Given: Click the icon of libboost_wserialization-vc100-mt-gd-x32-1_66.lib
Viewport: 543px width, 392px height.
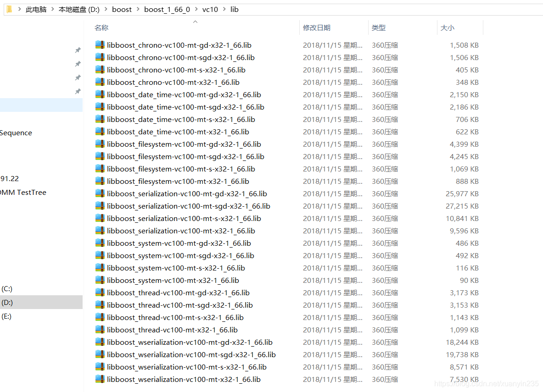Looking at the screenshot, I should pyautogui.click(x=100, y=342).
